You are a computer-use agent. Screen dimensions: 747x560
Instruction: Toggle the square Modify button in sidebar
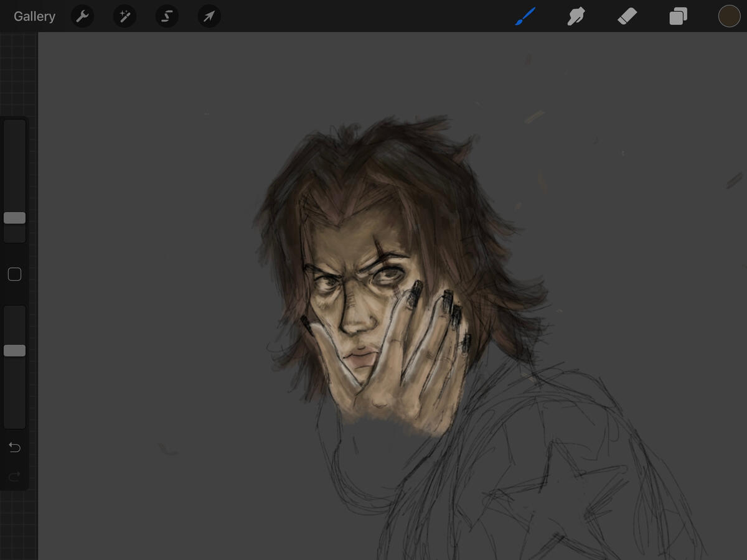tap(14, 274)
